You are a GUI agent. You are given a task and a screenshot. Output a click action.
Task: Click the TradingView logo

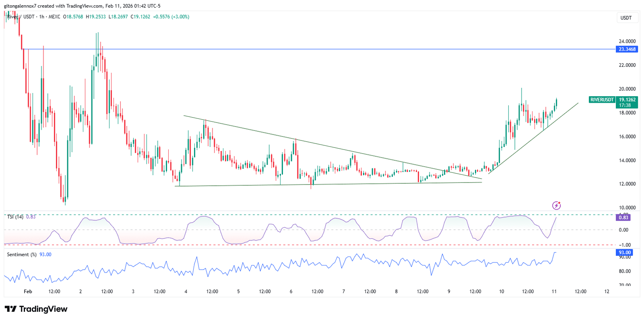click(36, 309)
